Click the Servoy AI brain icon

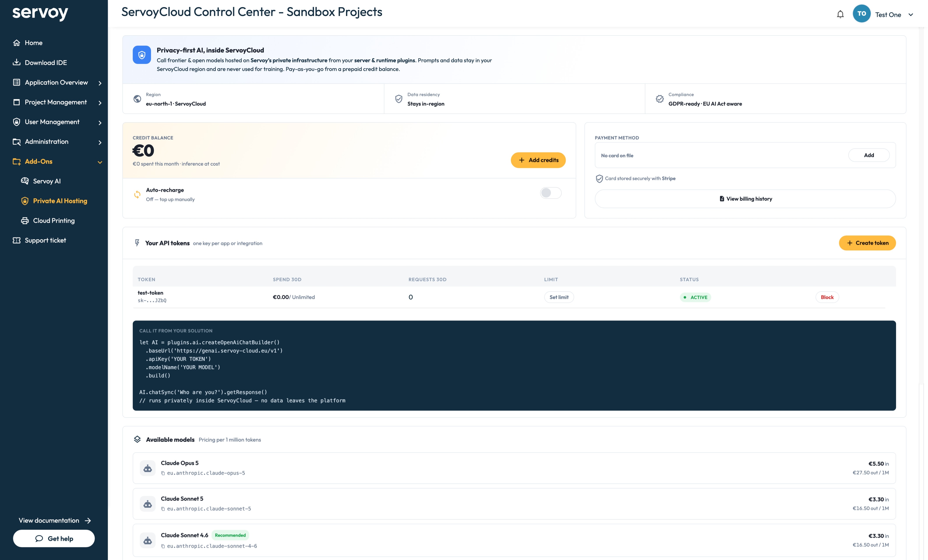coord(25,181)
